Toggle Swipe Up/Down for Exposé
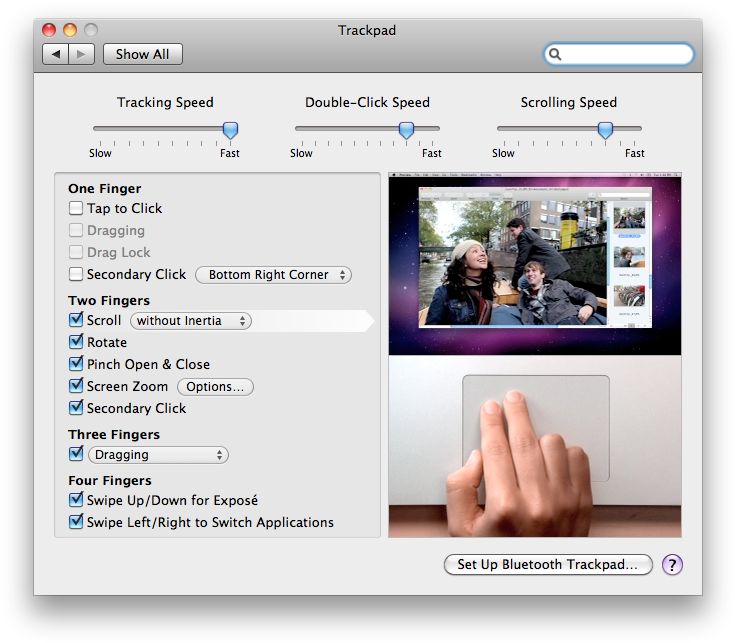The width and height of the screenshot is (735, 643). (76, 500)
